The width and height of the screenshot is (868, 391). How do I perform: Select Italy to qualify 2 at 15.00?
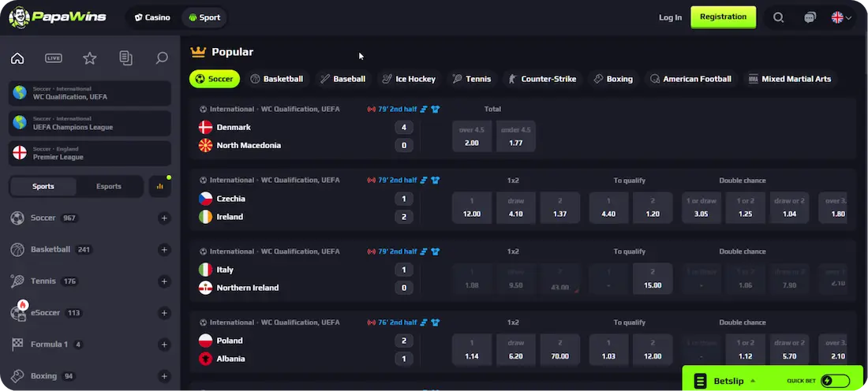click(653, 279)
